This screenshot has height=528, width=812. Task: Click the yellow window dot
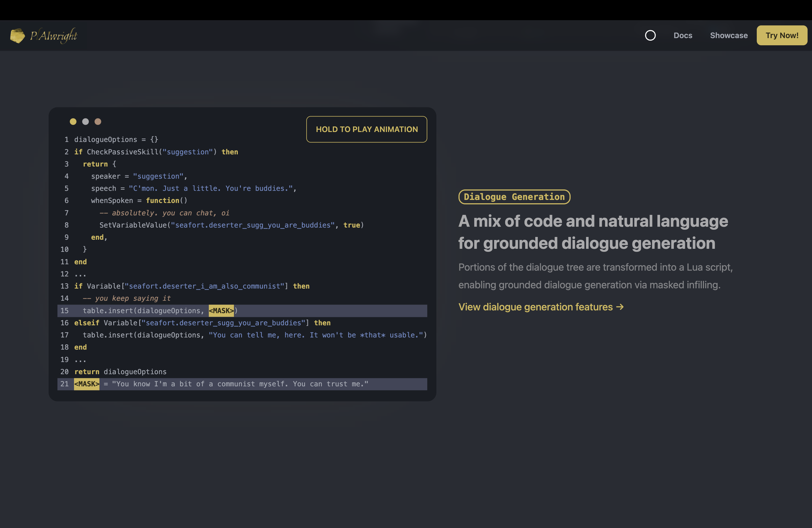(73, 122)
